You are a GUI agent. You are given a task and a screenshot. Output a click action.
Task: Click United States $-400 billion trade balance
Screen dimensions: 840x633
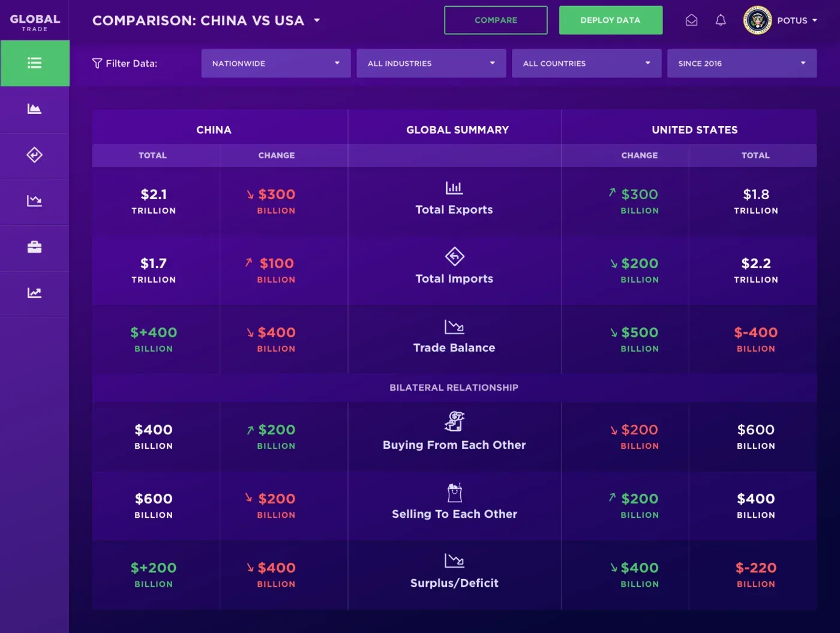click(x=756, y=339)
